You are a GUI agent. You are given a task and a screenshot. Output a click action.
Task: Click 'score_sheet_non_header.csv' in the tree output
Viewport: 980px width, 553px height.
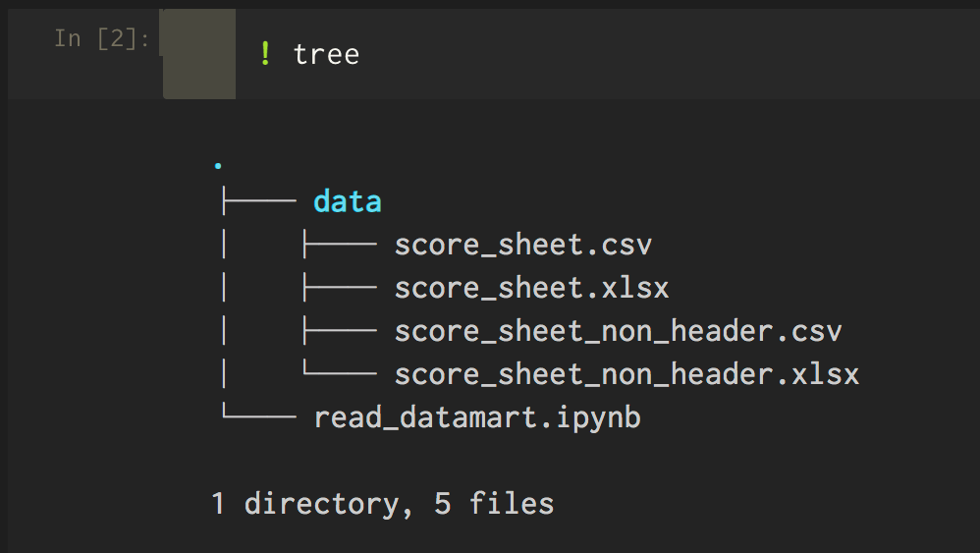pos(618,331)
